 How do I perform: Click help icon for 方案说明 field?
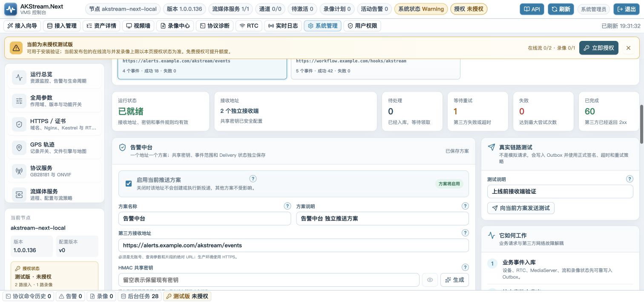pos(465,206)
